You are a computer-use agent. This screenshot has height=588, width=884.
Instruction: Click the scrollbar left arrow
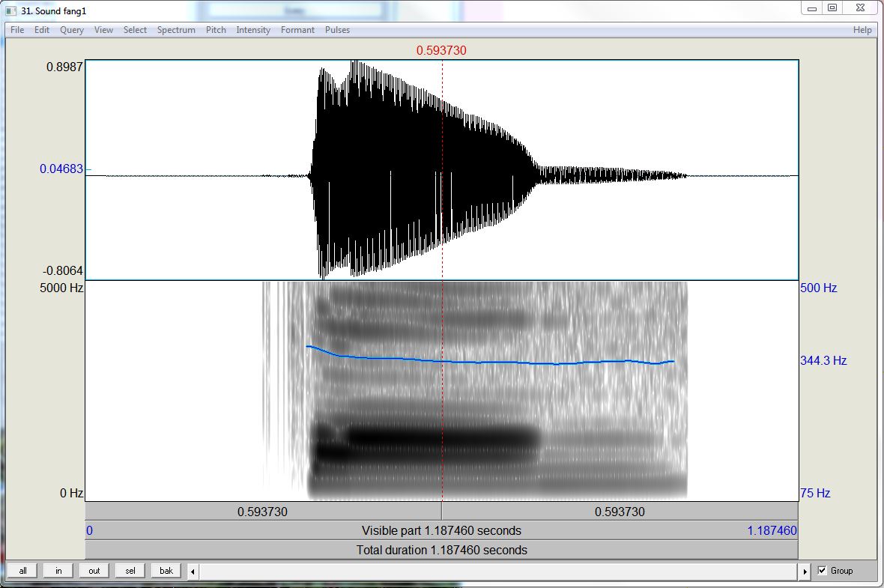tap(193, 571)
